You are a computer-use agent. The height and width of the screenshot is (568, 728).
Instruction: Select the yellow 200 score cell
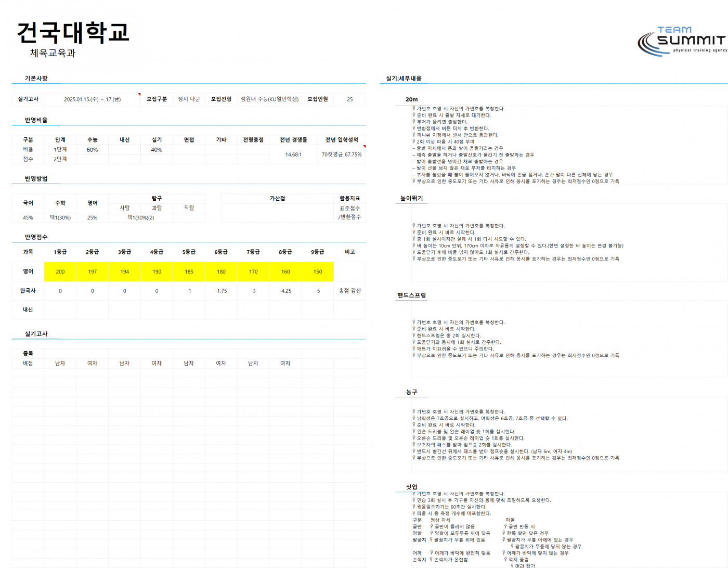click(x=60, y=272)
